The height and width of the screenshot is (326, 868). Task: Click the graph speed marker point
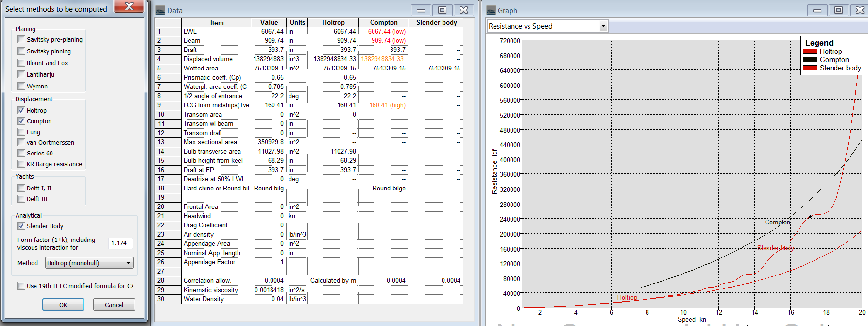click(x=810, y=217)
